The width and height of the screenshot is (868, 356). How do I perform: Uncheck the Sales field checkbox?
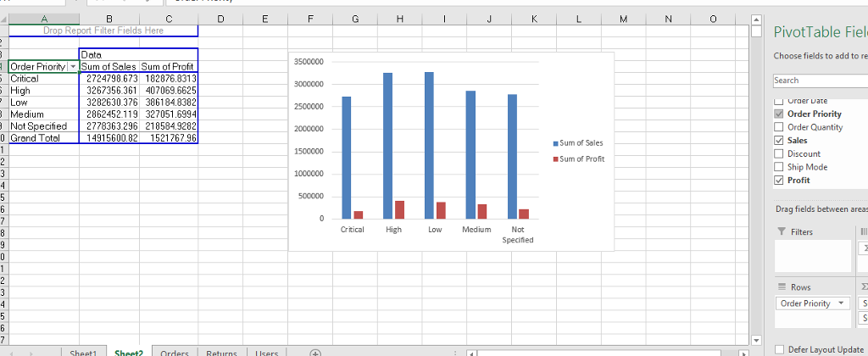(x=779, y=141)
